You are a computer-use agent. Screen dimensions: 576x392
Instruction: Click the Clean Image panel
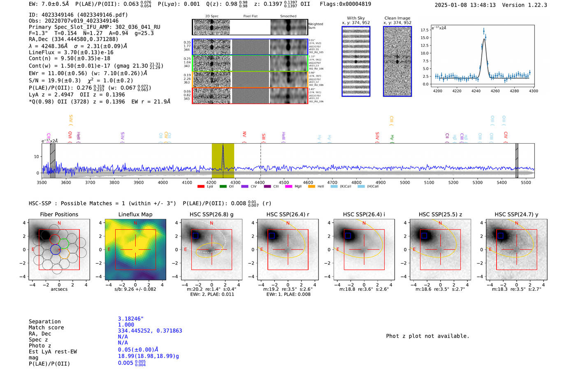397,61
